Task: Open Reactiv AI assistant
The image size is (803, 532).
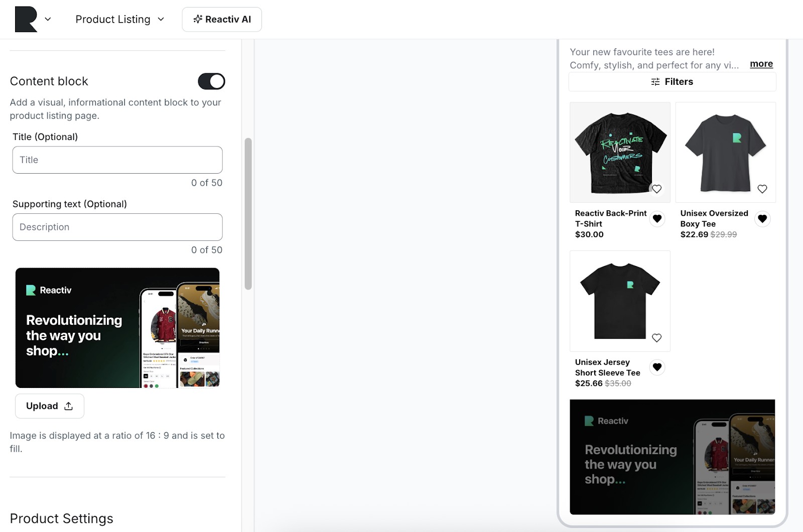Action: [222, 19]
